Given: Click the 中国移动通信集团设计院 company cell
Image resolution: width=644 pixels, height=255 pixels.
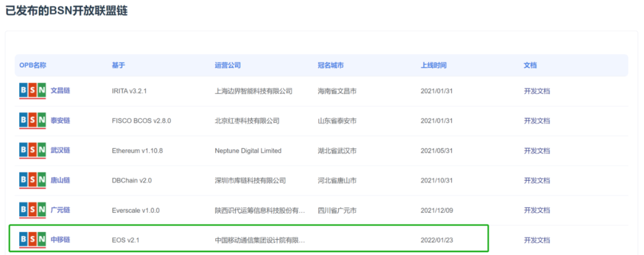Looking at the screenshot, I should [260, 240].
